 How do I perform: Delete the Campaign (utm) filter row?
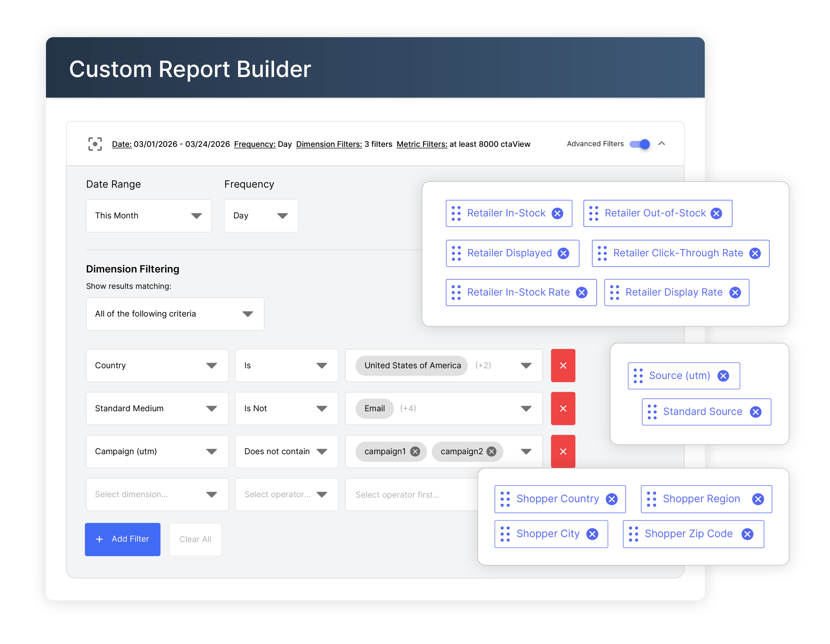tap(563, 451)
